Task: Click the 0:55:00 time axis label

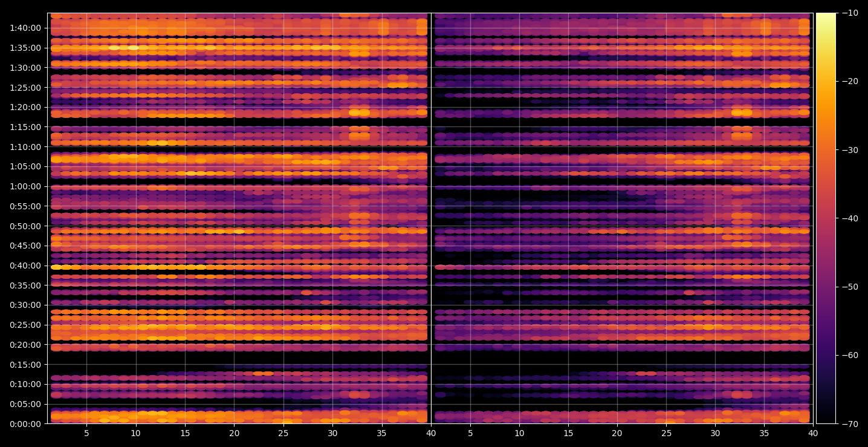Action: click(x=25, y=206)
